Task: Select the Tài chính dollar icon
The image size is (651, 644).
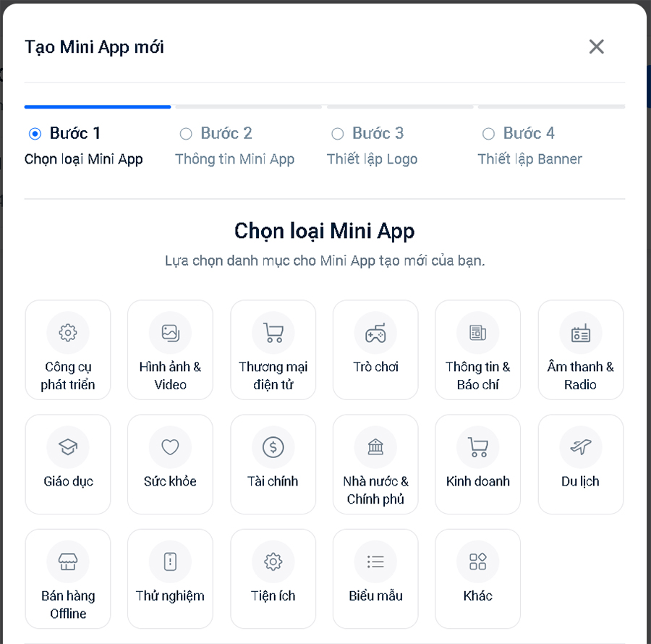Action: point(273,447)
